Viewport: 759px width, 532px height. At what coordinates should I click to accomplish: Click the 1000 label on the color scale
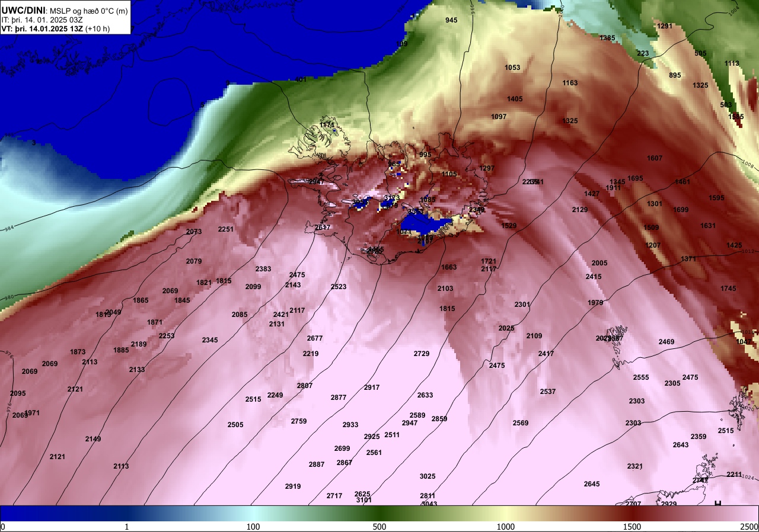pos(506,527)
